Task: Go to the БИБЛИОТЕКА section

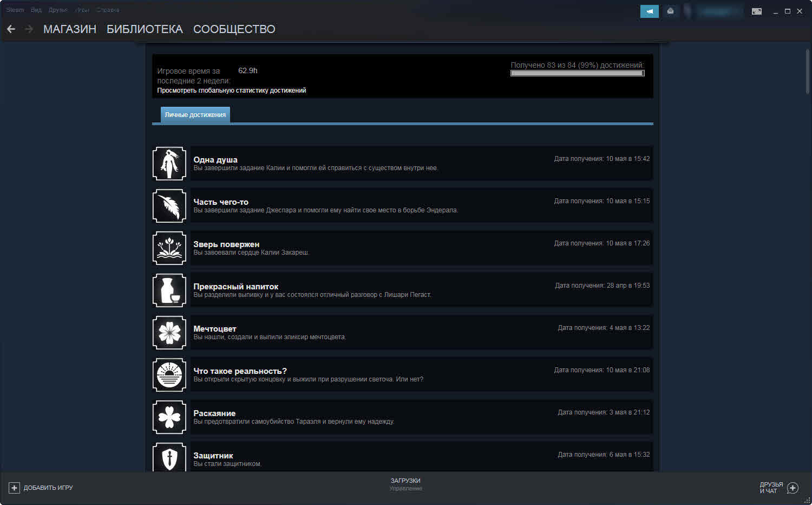Action: [x=145, y=29]
